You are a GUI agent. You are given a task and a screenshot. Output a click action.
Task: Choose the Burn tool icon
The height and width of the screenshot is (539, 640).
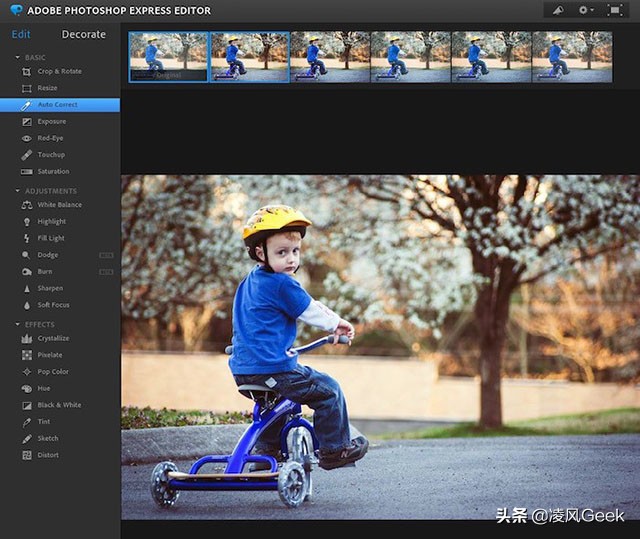[x=27, y=272]
